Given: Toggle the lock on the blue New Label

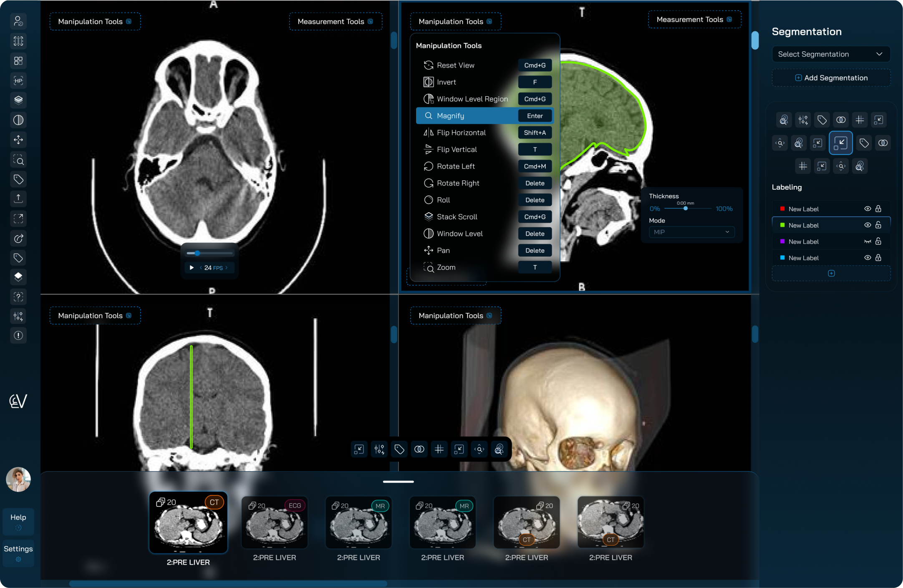Looking at the screenshot, I should coord(878,258).
